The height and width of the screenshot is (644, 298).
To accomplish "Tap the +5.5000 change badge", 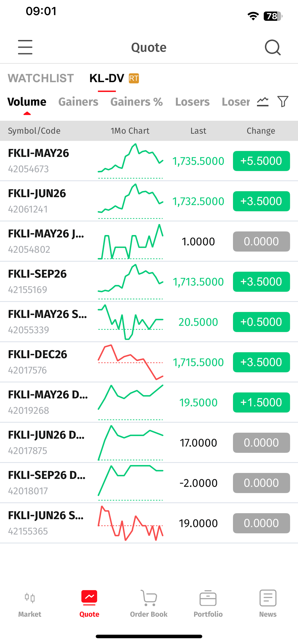I will click(x=261, y=161).
